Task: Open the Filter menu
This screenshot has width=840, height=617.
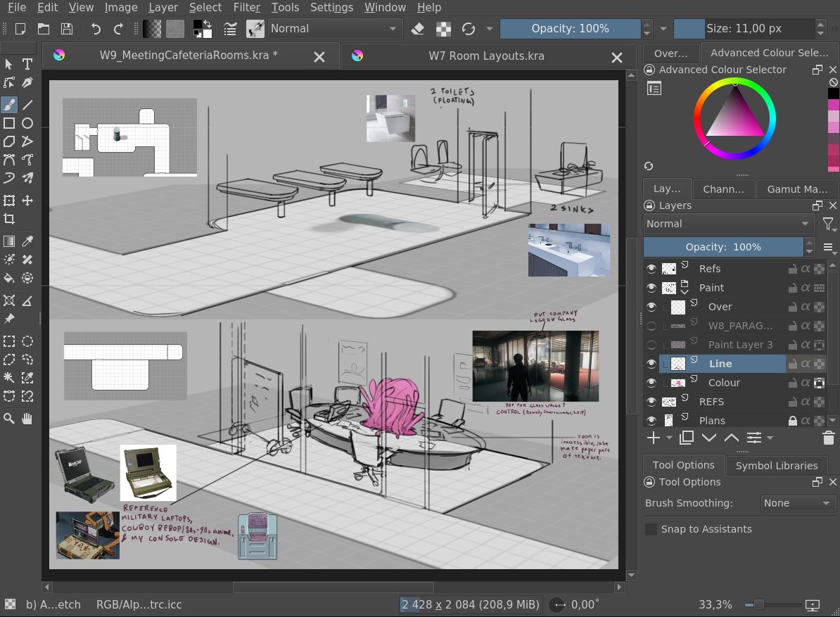Action: [x=246, y=8]
